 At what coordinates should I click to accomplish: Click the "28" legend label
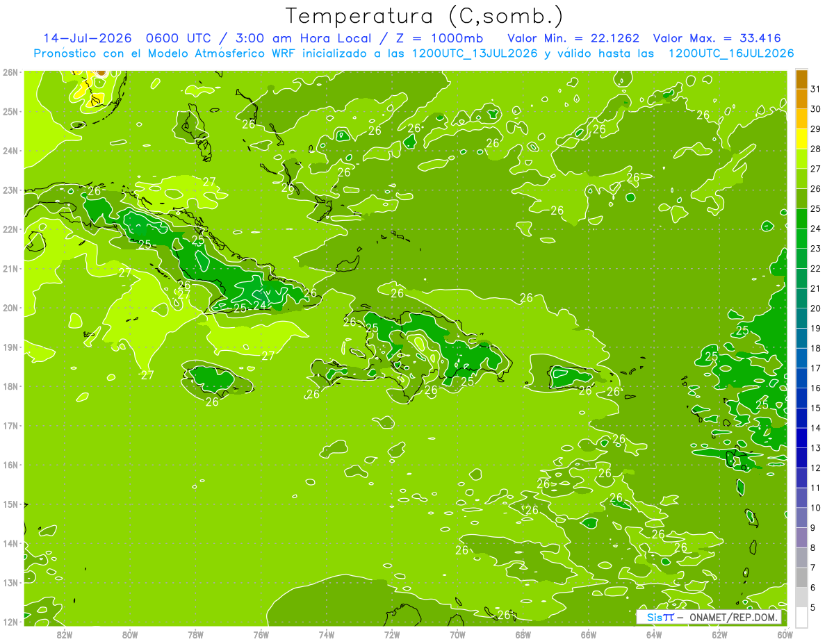(x=815, y=149)
